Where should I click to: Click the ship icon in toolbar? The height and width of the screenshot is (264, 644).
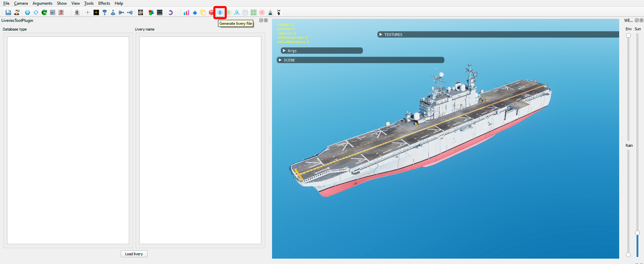[270, 12]
